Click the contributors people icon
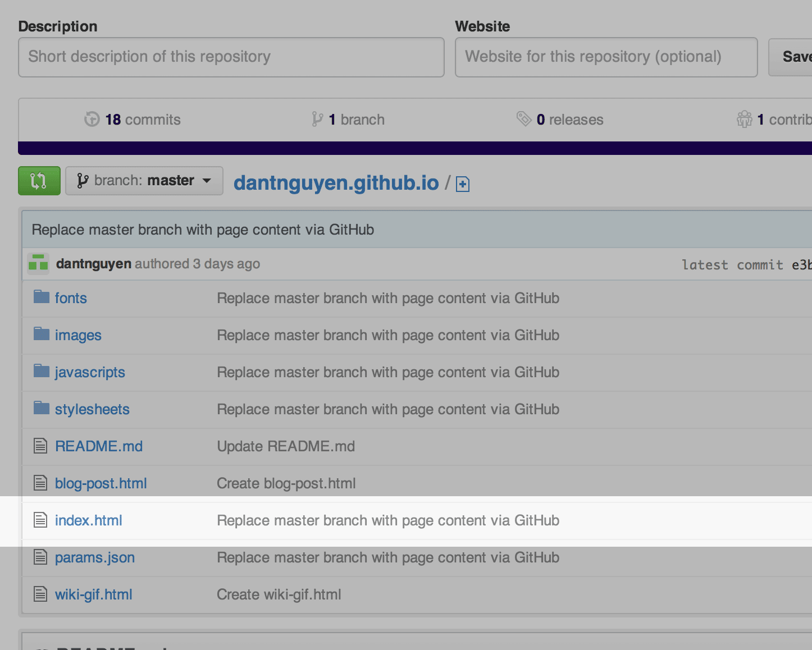The image size is (812, 650). (x=745, y=119)
